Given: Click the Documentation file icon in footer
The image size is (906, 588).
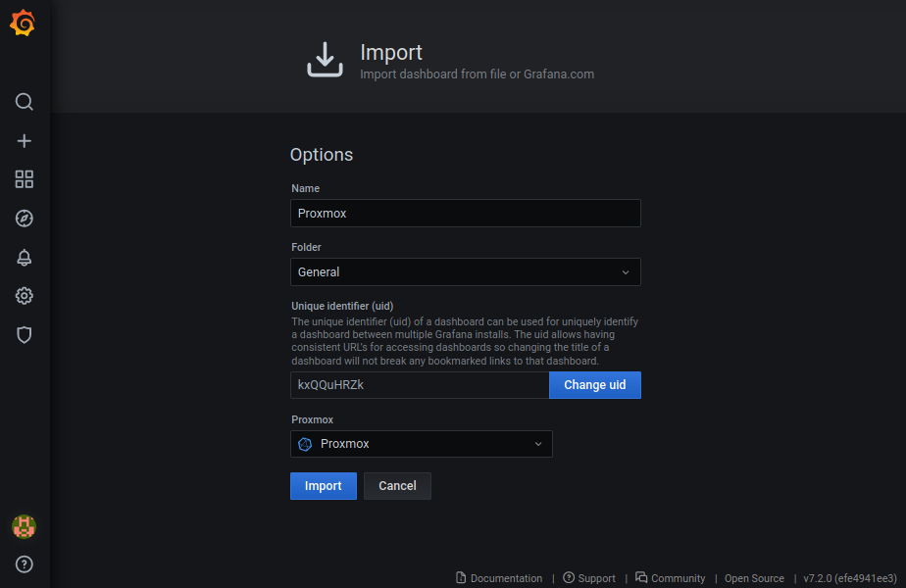Looking at the screenshot, I should tap(461, 577).
